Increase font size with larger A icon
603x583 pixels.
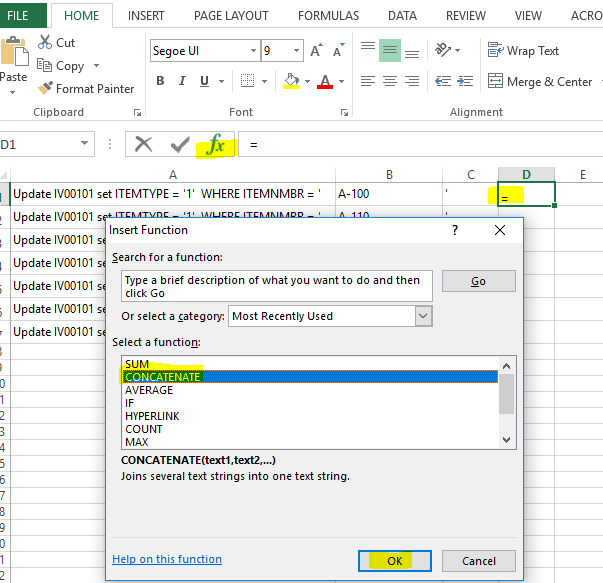click(317, 51)
